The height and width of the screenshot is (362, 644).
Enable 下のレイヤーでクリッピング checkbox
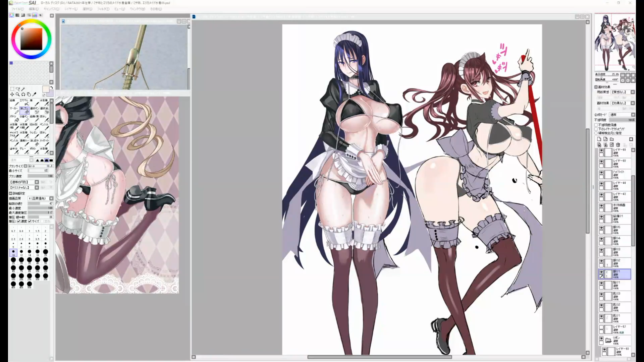click(596, 129)
